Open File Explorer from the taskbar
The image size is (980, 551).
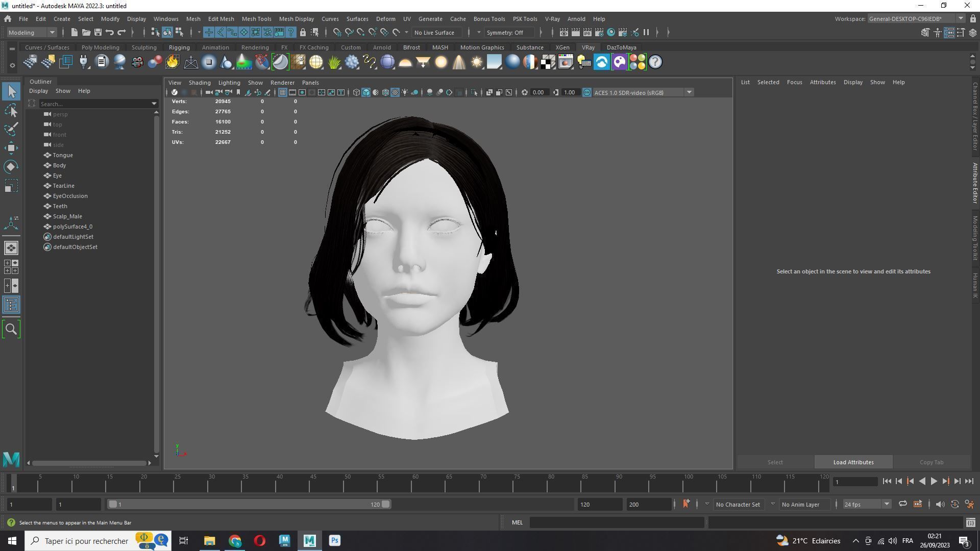point(209,541)
